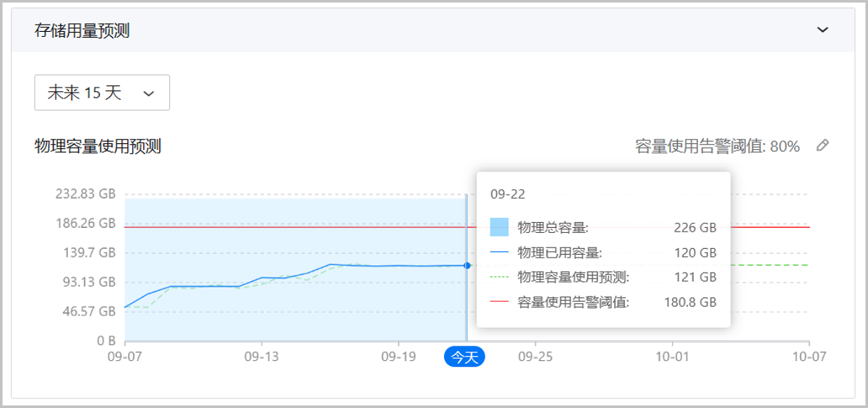Click the 物理总容量 light blue square swatch
Viewport: 868px width, 408px height.
tap(499, 227)
